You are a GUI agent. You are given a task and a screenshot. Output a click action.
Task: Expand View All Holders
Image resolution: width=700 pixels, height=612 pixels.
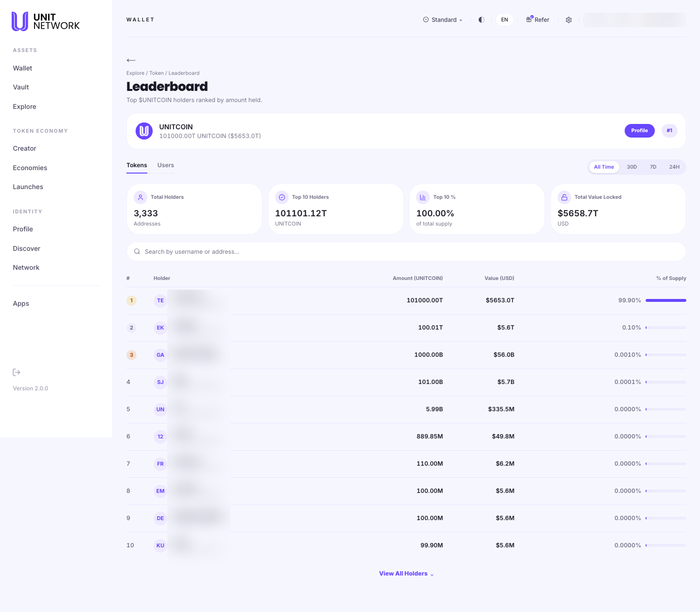tap(406, 574)
